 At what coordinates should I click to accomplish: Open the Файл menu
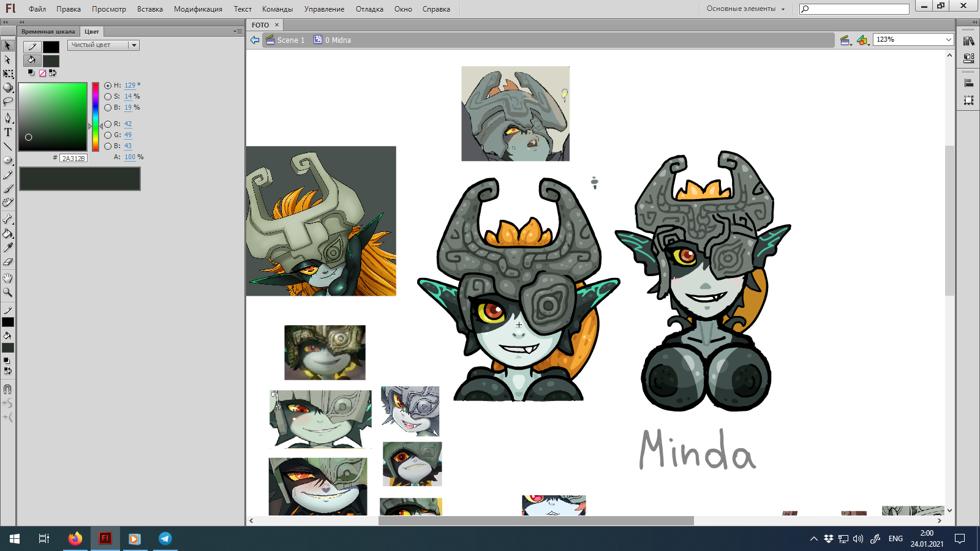coord(37,9)
